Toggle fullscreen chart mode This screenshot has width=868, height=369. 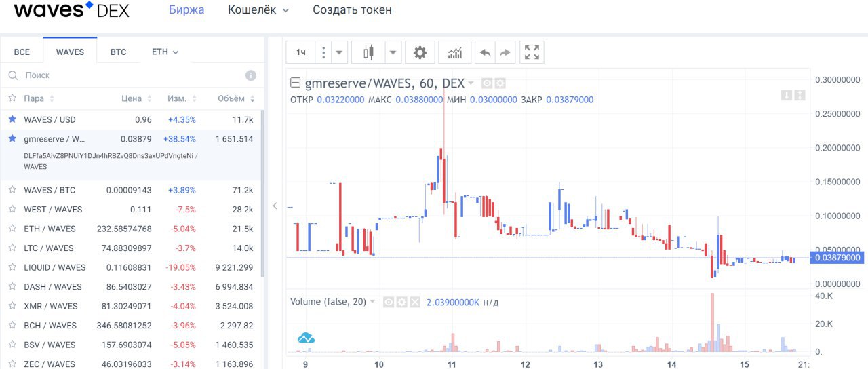point(532,52)
